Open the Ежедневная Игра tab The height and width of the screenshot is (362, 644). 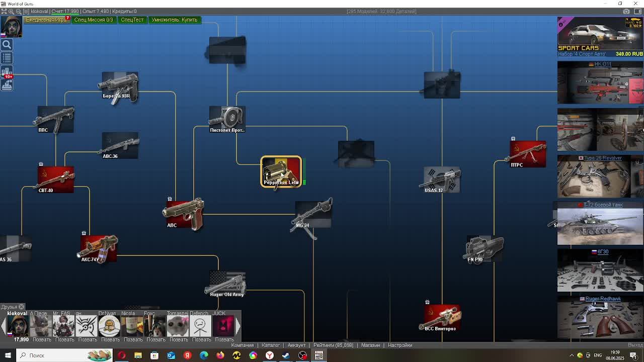[46, 20]
